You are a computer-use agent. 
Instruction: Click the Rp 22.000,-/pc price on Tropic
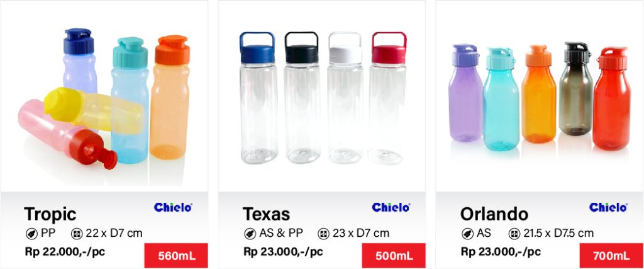60,251
